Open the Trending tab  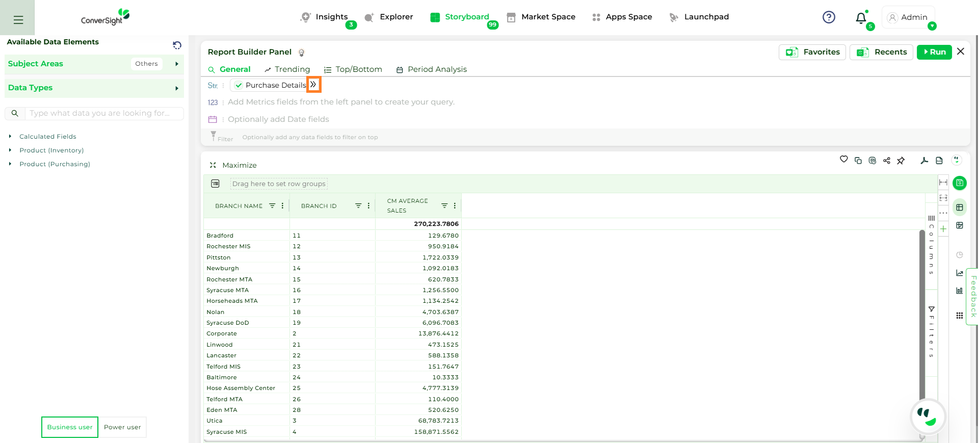(287, 69)
